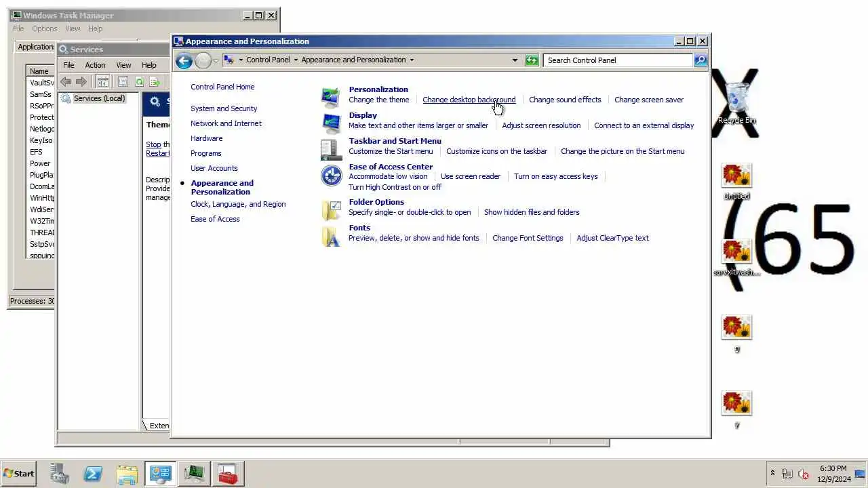Select Services (Local) tree node
Screen dimensions: 868x488
point(99,98)
